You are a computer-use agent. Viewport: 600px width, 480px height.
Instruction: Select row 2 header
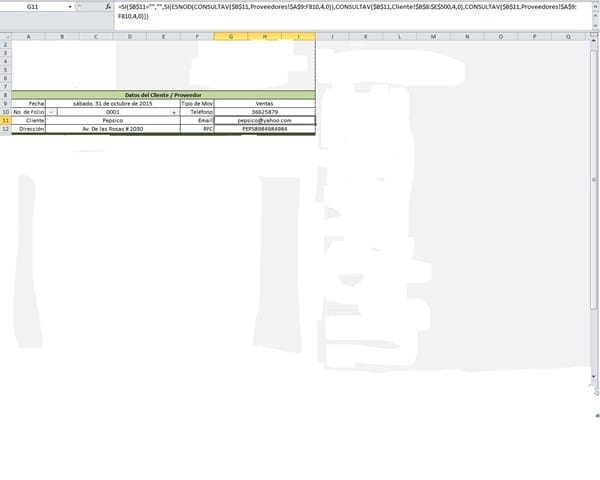click(x=5, y=45)
